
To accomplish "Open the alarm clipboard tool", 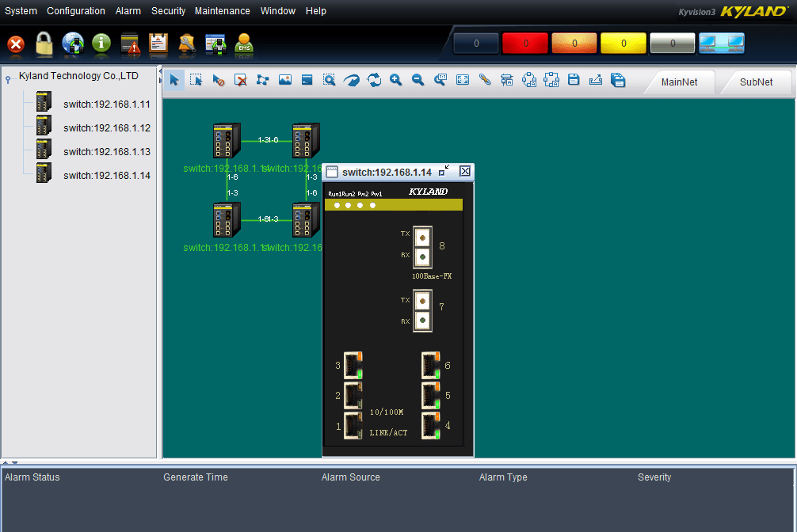I will [x=158, y=45].
